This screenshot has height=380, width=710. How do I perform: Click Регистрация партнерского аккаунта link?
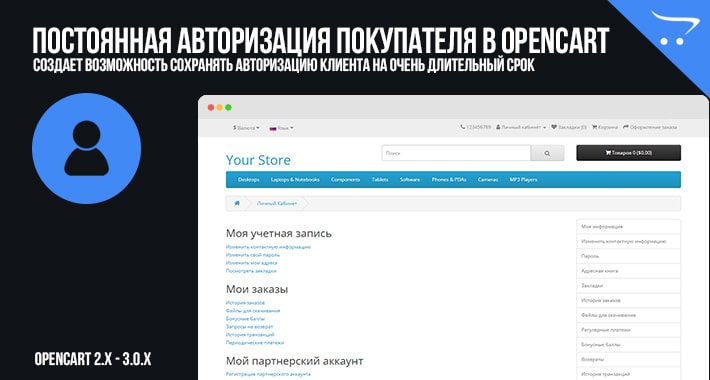(x=268, y=374)
